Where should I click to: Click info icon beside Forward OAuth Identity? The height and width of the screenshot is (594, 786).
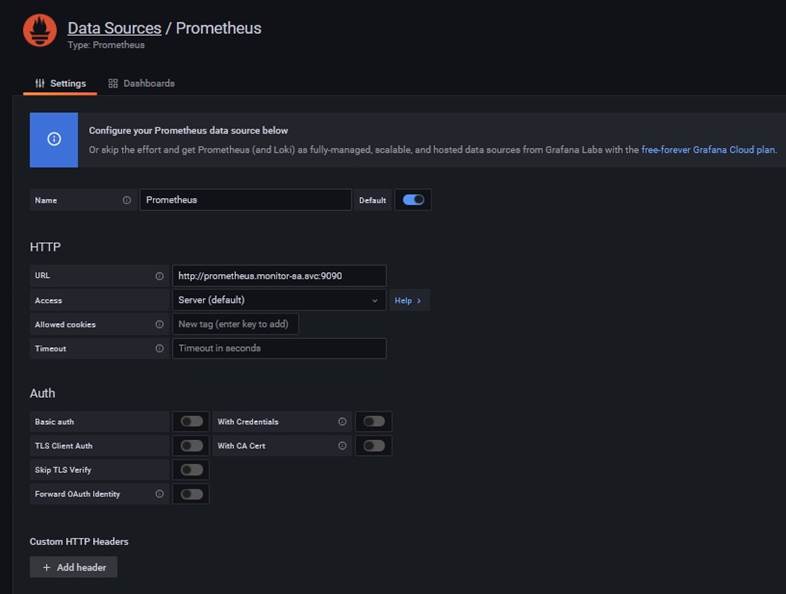pyautogui.click(x=160, y=494)
